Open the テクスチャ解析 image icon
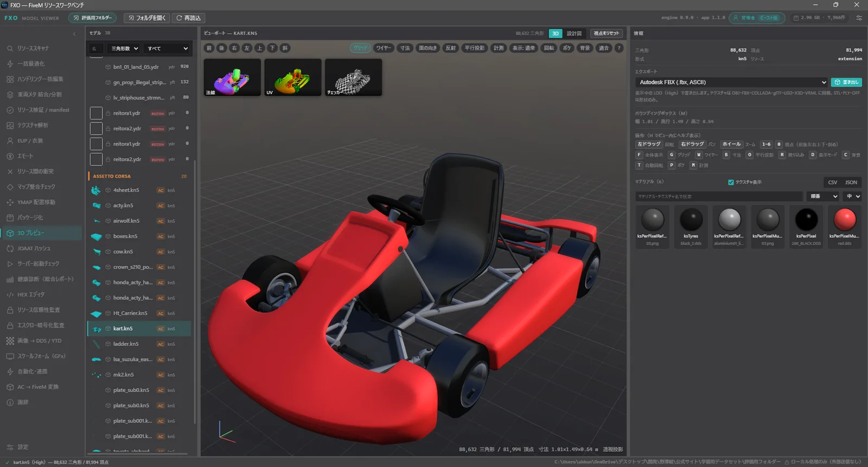Screen dimensions: 868x467 coord(10,125)
